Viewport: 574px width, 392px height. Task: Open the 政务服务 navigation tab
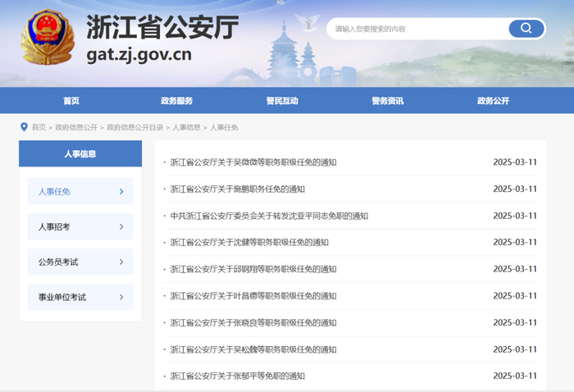pyautogui.click(x=176, y=101)
